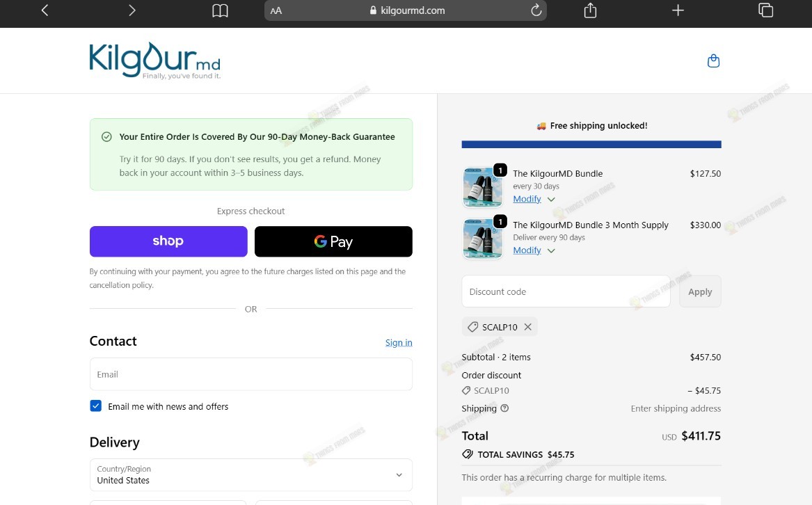The height and width of the screenshot is (505, 812).
Task: Go back with the browser back arrow
Action: [x=45, y=10]
